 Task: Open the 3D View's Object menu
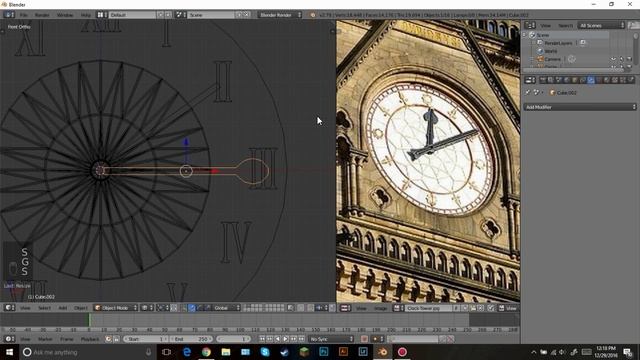pos(80,308)
